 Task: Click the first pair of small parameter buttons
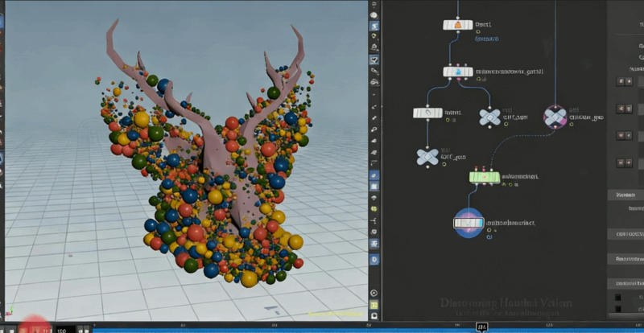click(625, 80)
